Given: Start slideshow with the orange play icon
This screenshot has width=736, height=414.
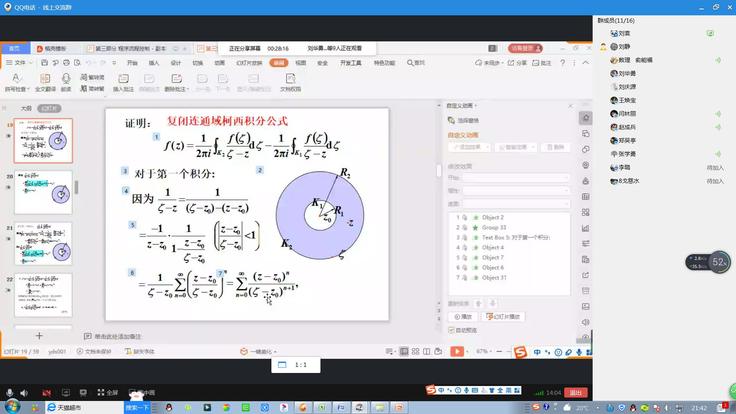Looking at the screenshot, I should 457,351.
